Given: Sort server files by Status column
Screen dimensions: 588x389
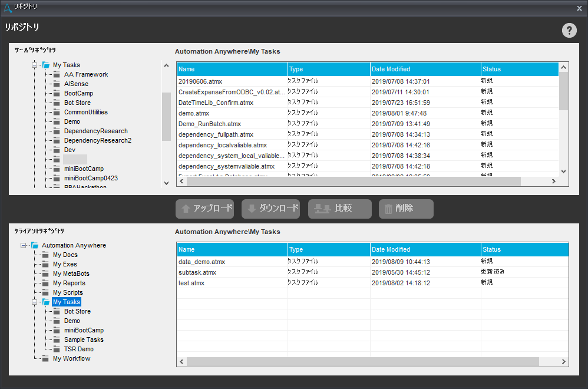Looking at the screenshot, I should [x=520, y=70].
